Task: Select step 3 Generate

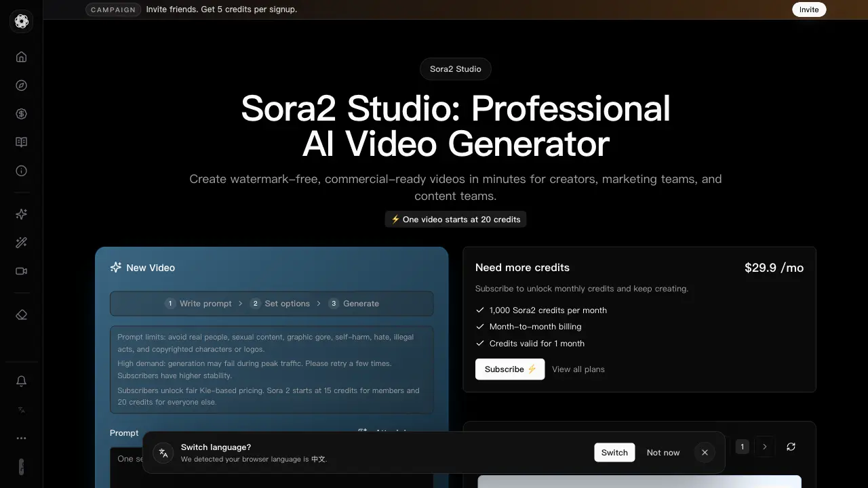Action: 354,304
